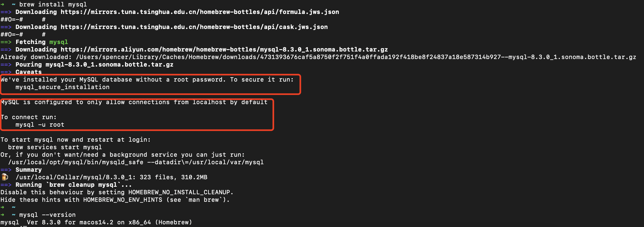This screenshot has width=644, height=227.
Task: Click the blue arrow beside Fetching mysql
Action: click(x=6, y=42)
